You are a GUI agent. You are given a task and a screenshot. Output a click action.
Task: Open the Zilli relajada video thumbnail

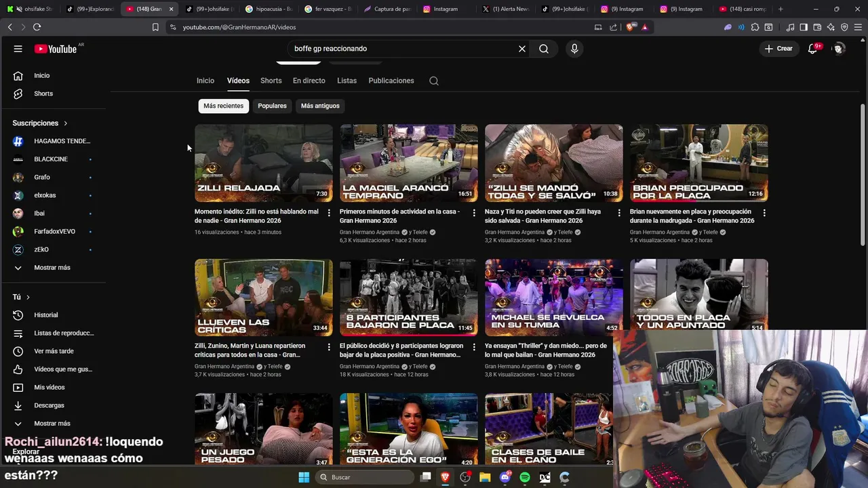pyautogui.click(x=264, y=163)
